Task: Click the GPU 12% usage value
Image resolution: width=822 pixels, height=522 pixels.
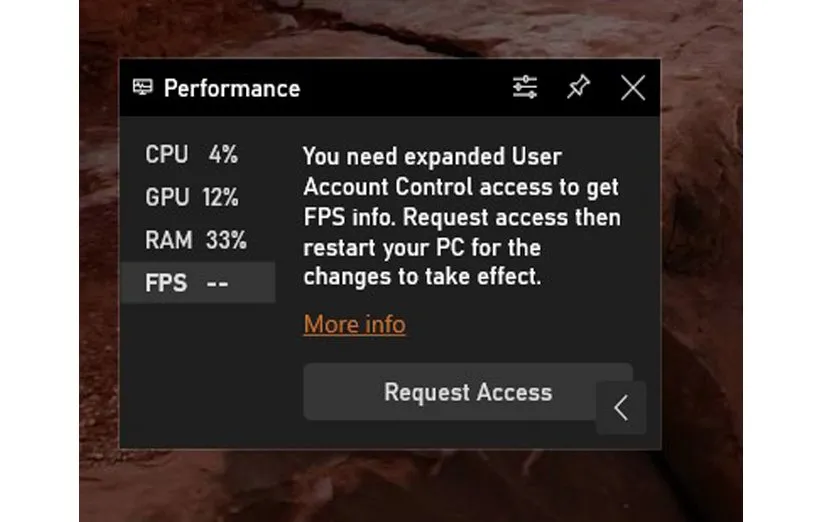Action: tap(220, 198)
